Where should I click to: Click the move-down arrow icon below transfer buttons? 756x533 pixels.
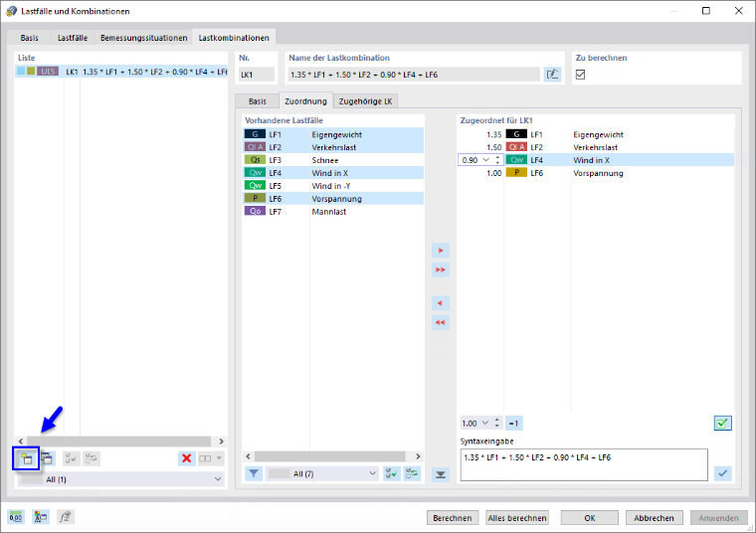click(x=441, y=474)
